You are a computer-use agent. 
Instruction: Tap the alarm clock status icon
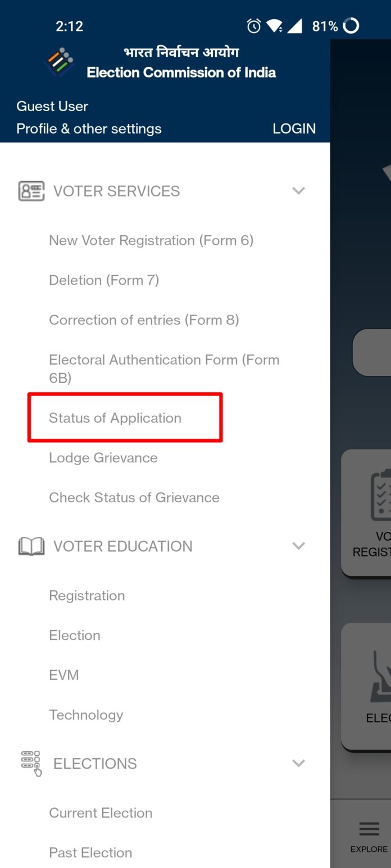pyautogui.click(x=254, y=25)
